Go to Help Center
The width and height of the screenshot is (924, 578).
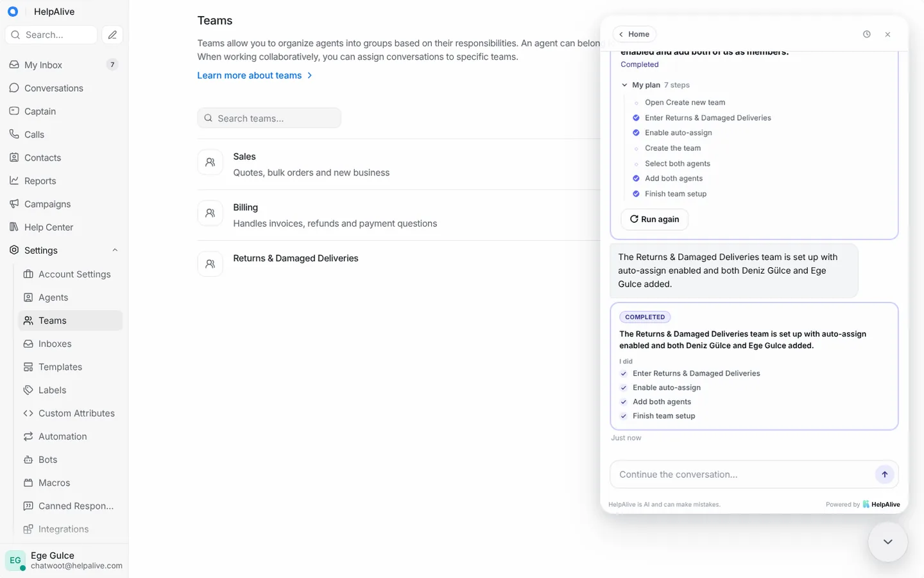pyautogui.click(x=64, y=227)
